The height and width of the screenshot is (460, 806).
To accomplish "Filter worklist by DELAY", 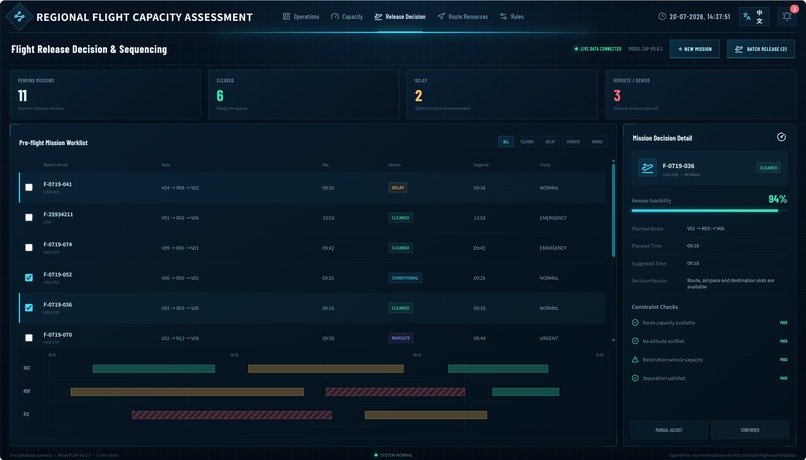I will (x=550, y=141).
